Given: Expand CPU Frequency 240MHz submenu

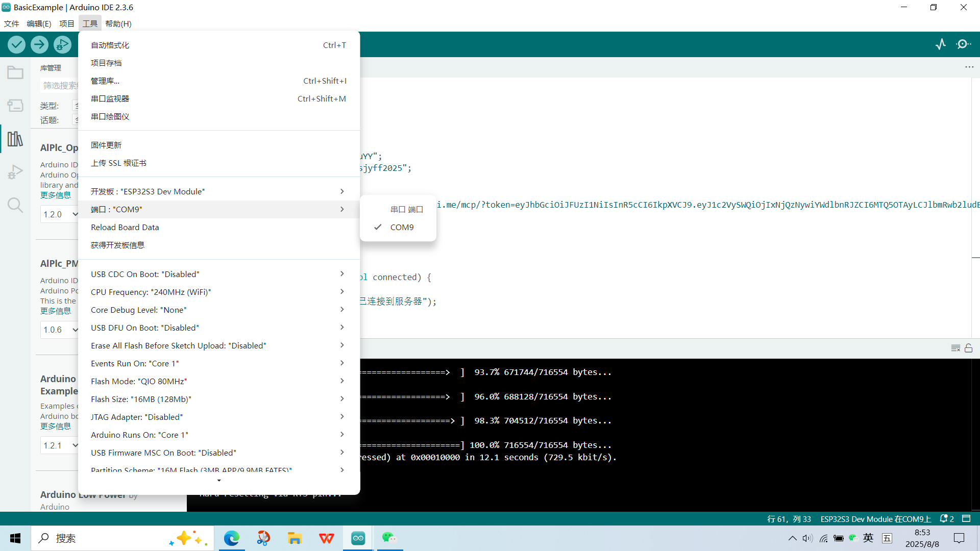Looking at the screenshot, I should pyautogui.click(x=219, y=292).
